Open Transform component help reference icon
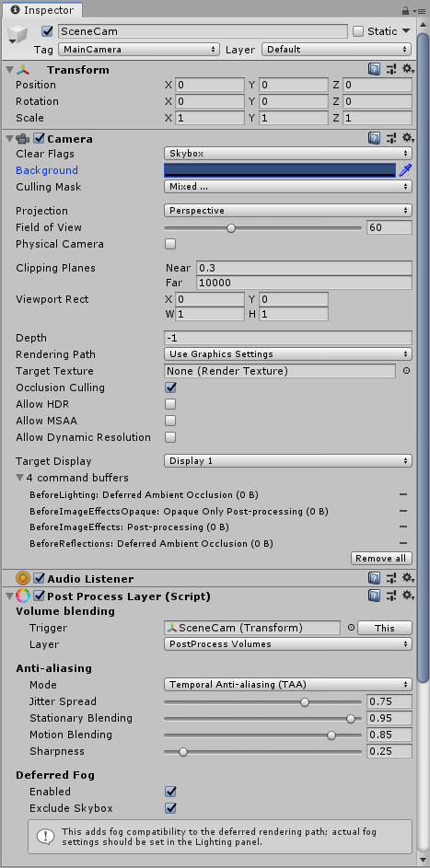Image resolution: width=430 pixels, height=868 pixels. pyautogui.click(x=374, y=70)
